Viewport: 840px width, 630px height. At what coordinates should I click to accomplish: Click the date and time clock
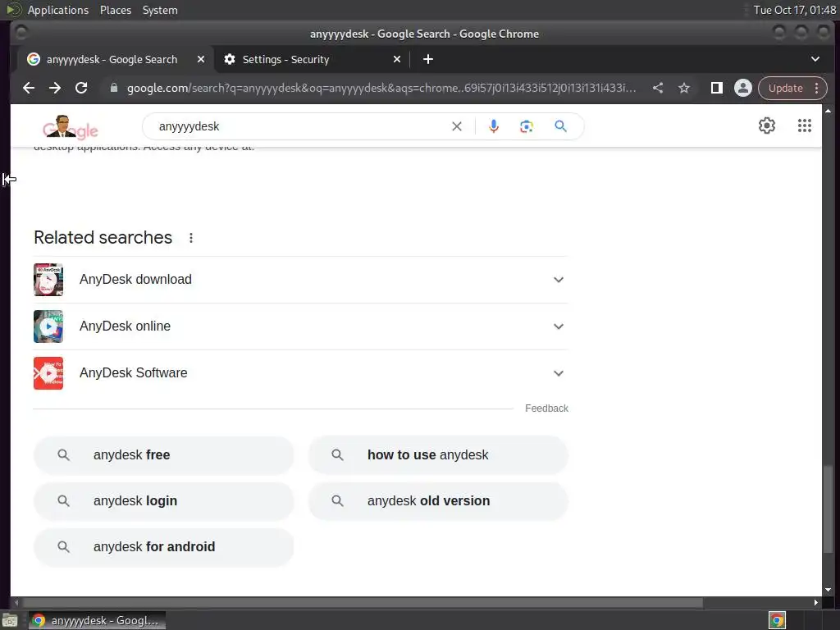point(794,10)
